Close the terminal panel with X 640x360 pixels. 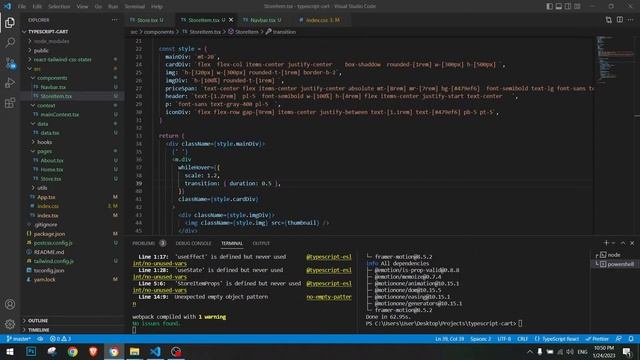(x=632, y=243)
